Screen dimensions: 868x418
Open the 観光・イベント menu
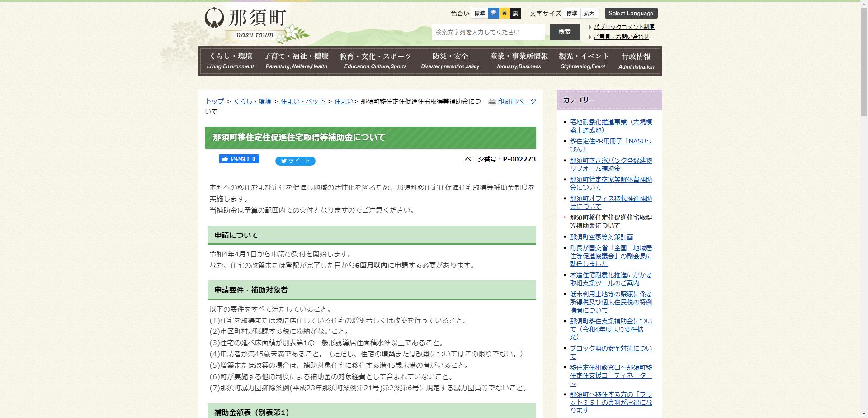coord(583,61)
